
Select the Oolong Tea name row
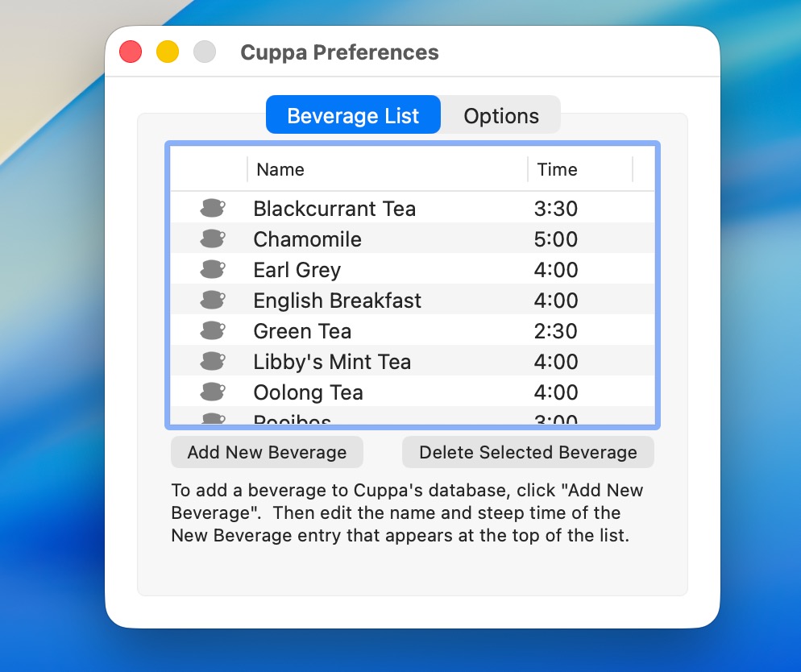pyautogui.click(x=308, y=392)
